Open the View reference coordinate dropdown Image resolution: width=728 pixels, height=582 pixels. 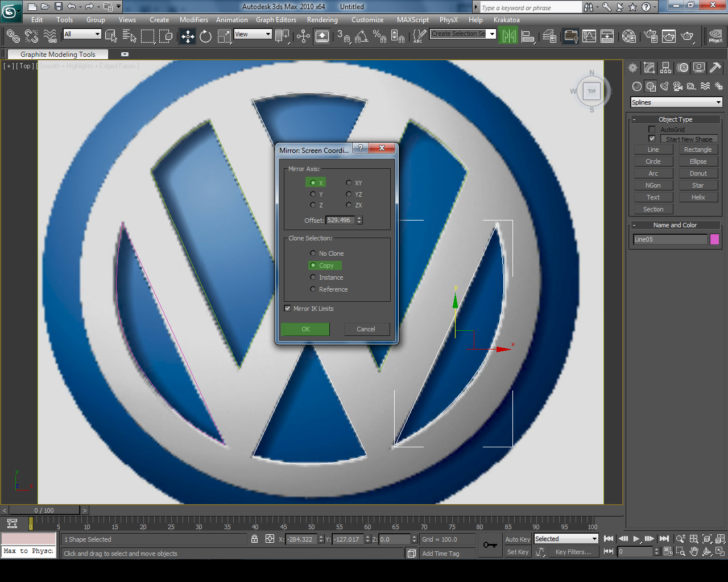click(253, 35)
